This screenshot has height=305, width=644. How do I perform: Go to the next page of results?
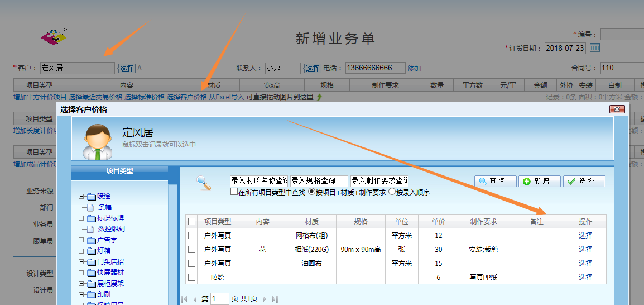click(x=265, y=299)
